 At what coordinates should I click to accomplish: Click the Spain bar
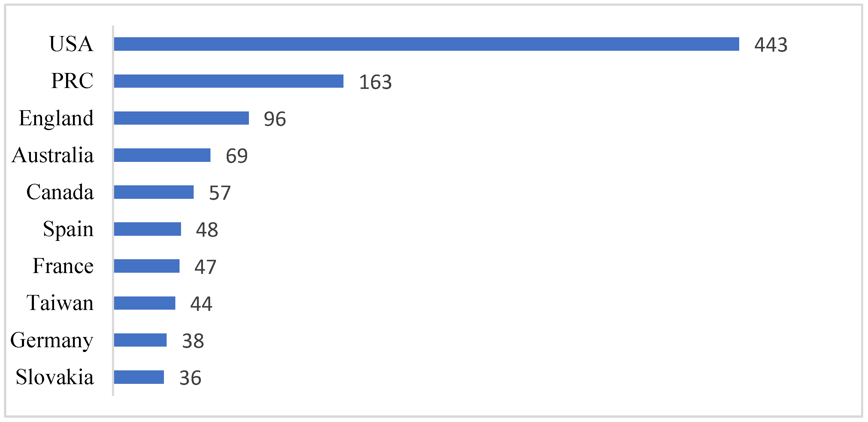tap(147, 229)
